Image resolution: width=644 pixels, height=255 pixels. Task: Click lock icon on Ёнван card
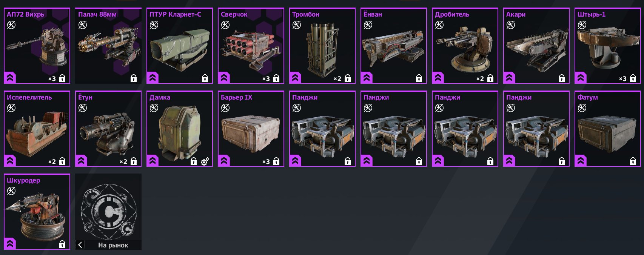[419, 78]
